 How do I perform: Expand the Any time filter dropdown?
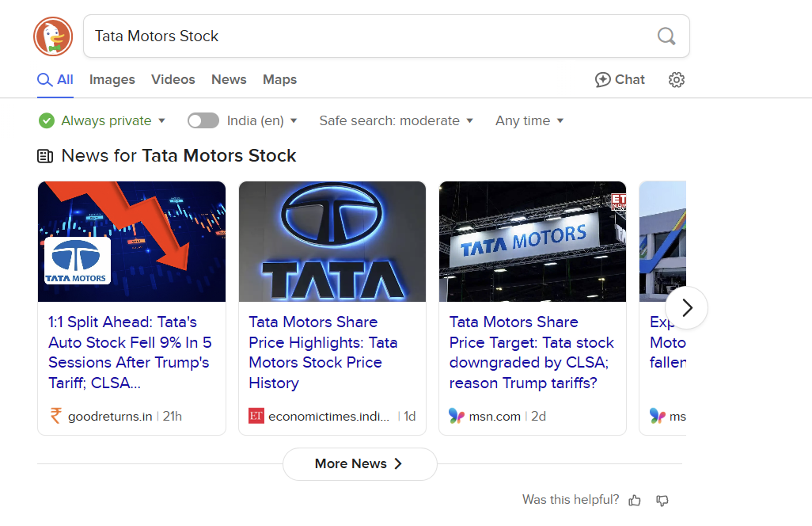coord(529,121)
